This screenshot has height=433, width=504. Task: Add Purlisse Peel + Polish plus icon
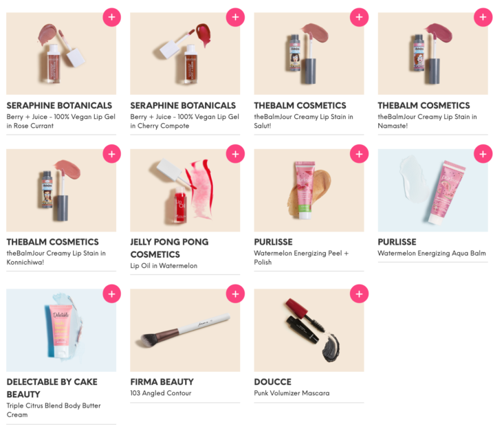pyautogui.click(x=359, y=154)
